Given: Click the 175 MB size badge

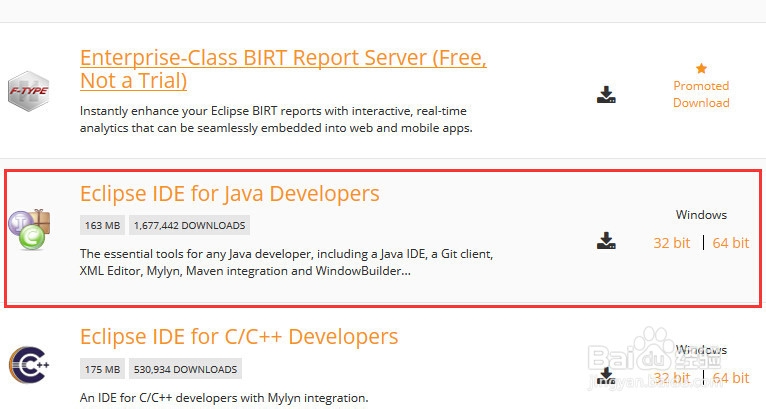Looking at the screenshot, I should tap(103, 369).
